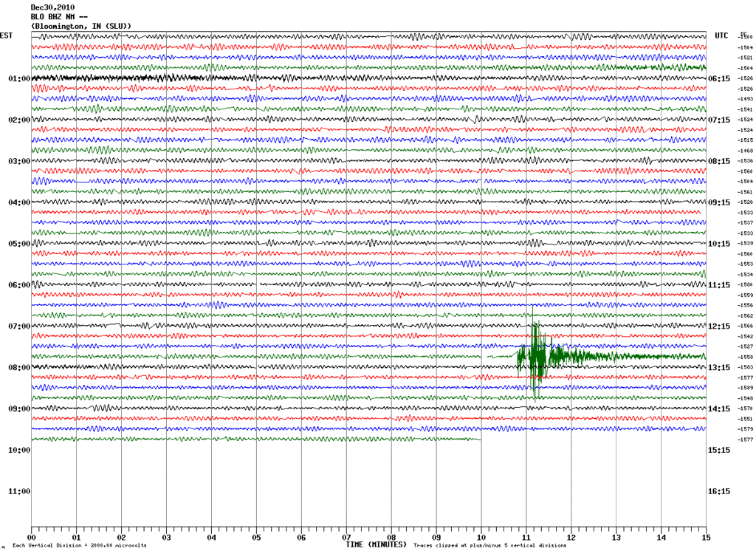Click the 16:15 UTC time label

coord(719,491)
